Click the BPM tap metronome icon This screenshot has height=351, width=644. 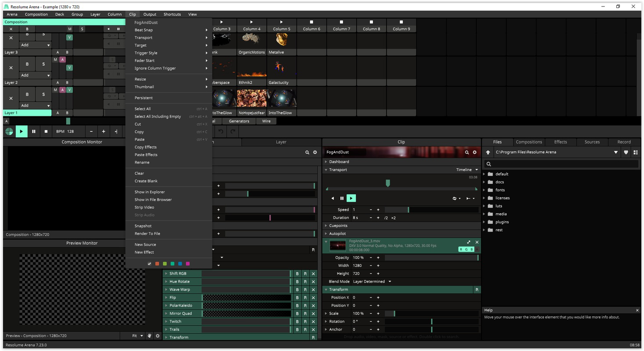coord(9,131)
